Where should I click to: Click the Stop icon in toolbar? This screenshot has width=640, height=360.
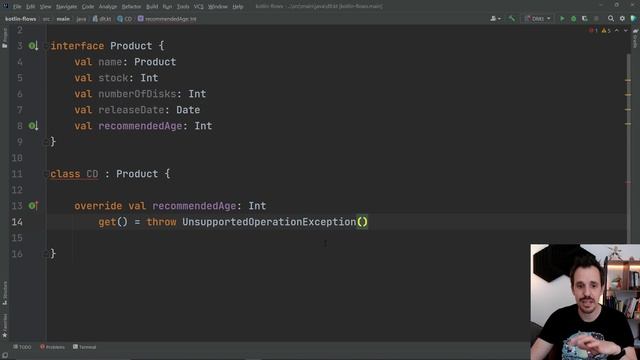596,19
